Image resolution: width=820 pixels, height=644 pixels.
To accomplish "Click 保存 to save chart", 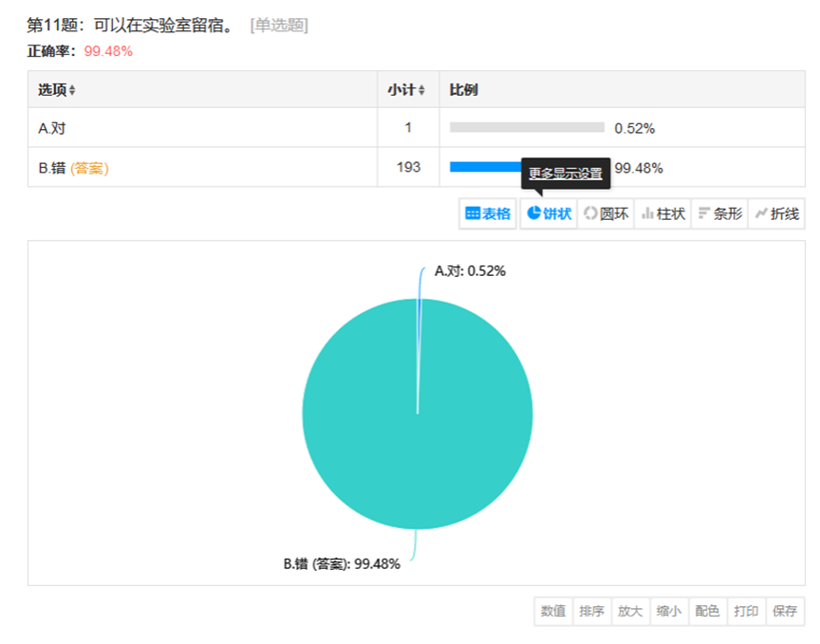I will 785,611.
